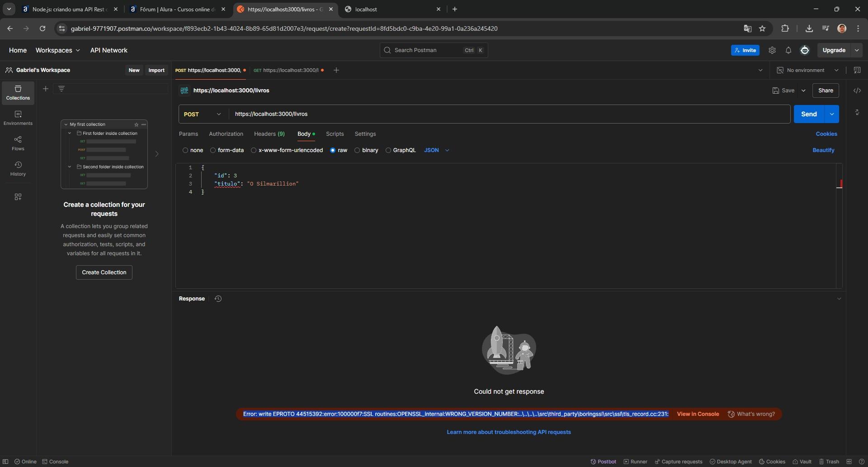Click Capture requests in the status bar
868x467 pixels.
pyautogui.click(x=679, y=462)
